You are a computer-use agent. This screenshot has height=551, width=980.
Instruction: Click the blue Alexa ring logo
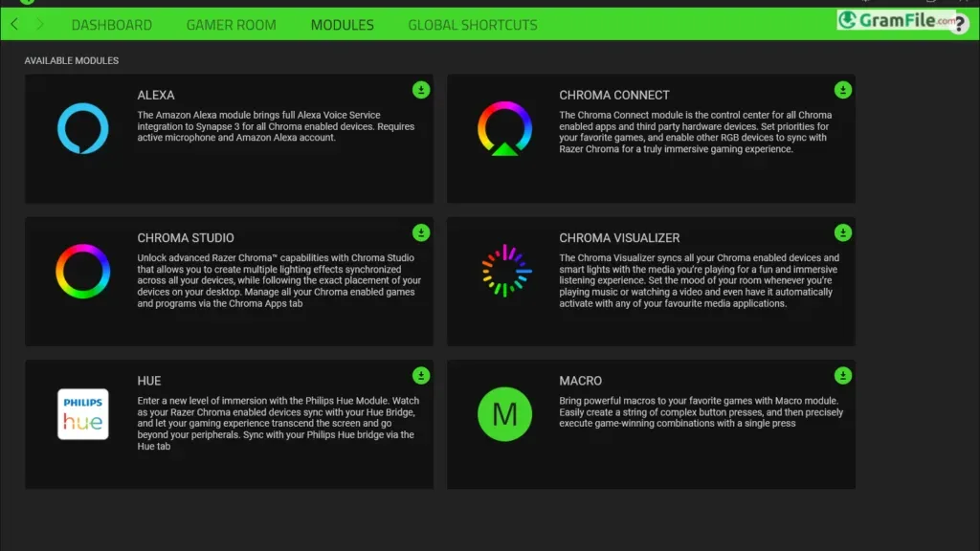(83, 128)
